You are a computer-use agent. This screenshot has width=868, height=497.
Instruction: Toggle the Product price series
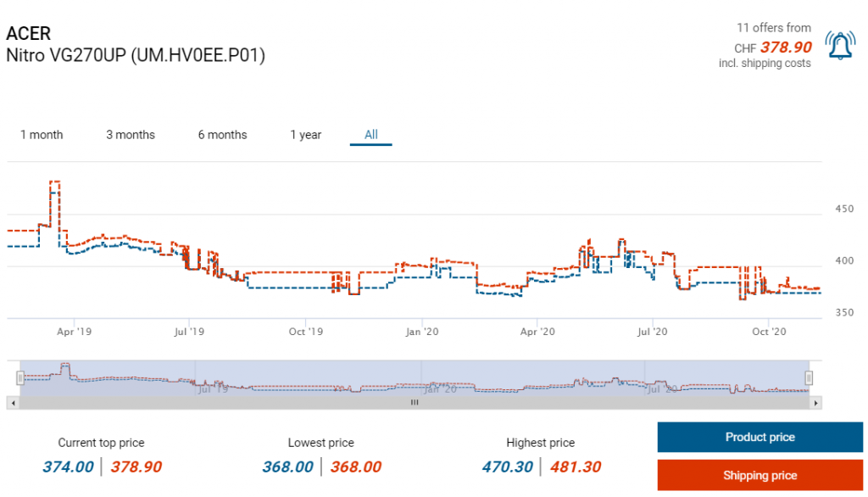759,438
